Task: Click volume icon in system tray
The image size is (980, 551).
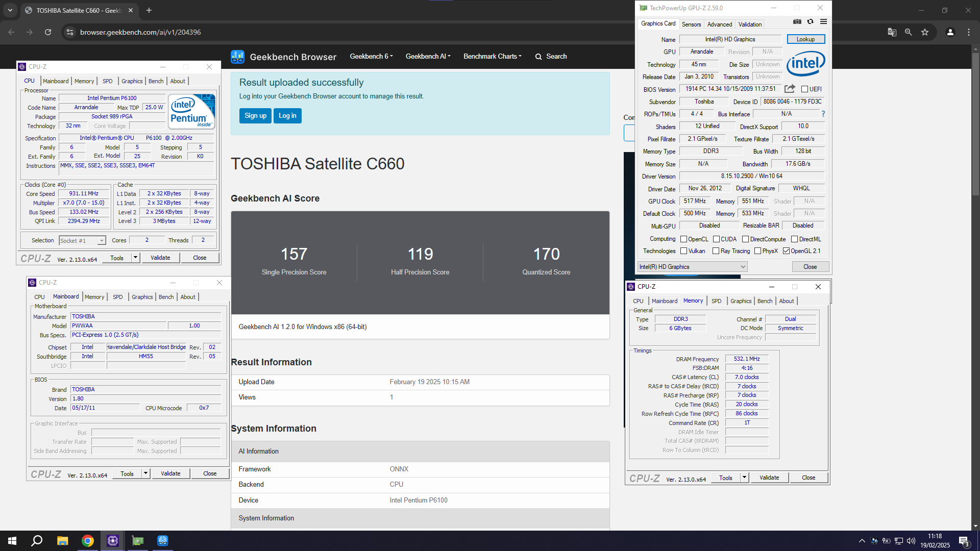Action: point(911,541)
